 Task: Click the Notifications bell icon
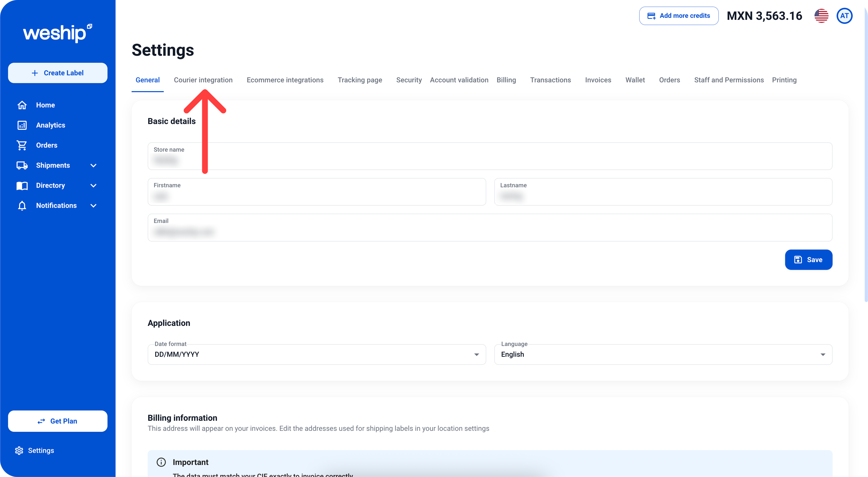pos(22,206)
